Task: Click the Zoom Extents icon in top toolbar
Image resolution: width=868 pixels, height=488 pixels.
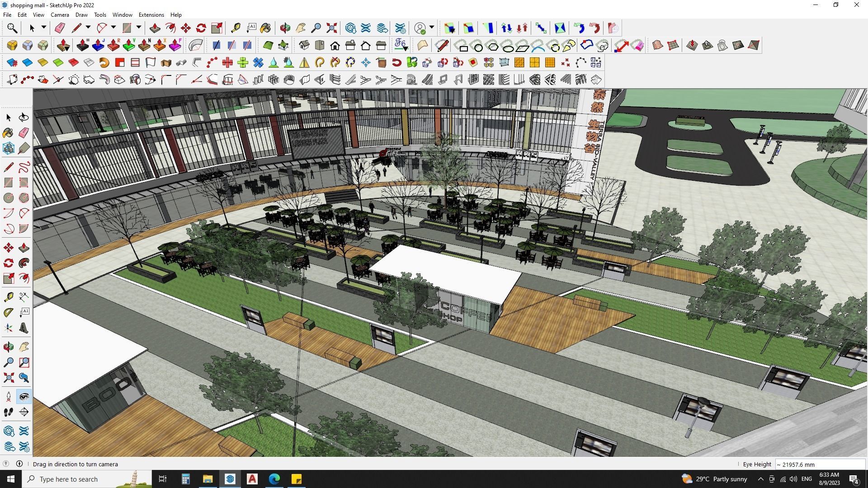Action: point(331,28)
